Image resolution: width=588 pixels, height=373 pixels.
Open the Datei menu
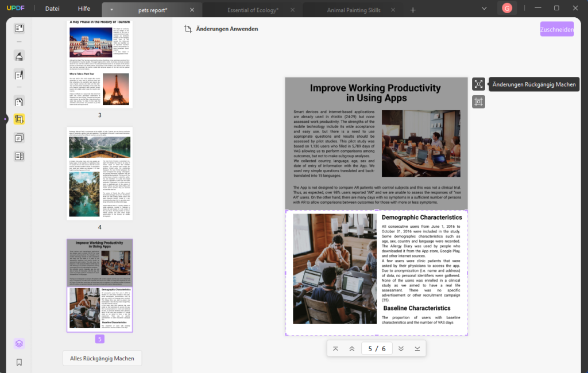[52, 9]
